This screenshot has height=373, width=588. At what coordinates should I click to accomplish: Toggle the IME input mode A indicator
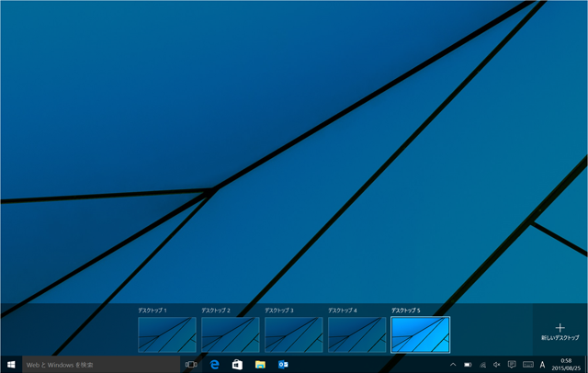point(543,365)
